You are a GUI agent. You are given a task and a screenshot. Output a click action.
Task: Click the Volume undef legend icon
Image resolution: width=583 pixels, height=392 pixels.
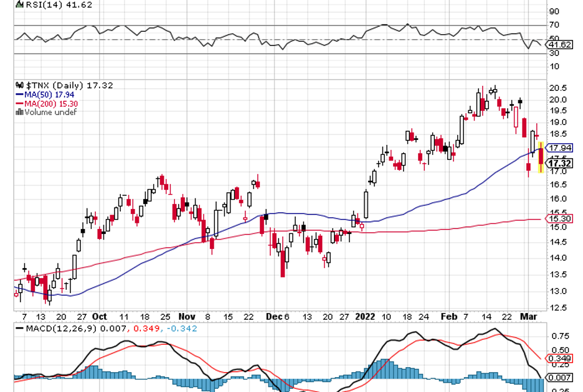click(19, 112)
